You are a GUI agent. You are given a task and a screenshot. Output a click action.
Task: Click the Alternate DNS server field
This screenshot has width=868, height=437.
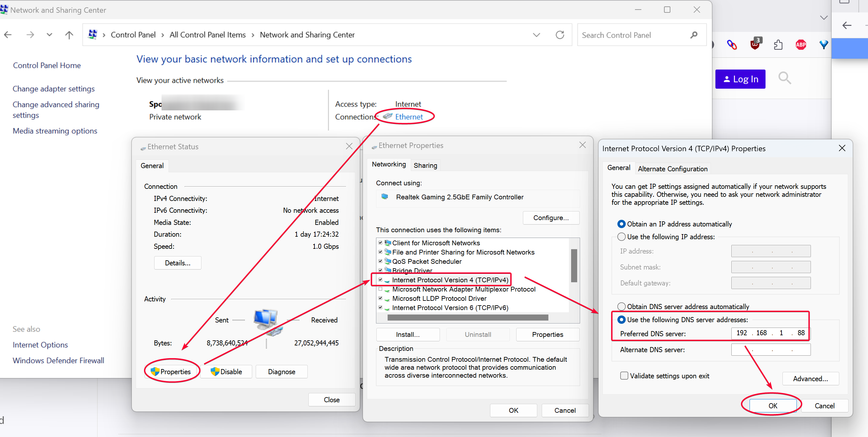(771, 350)
